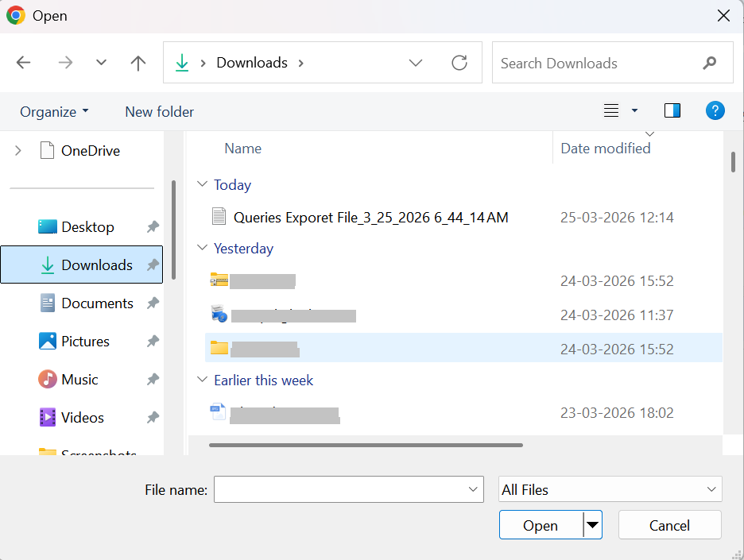Click the navigation pane scrollbar
744x560 pixels.
(x=173, y=230)
